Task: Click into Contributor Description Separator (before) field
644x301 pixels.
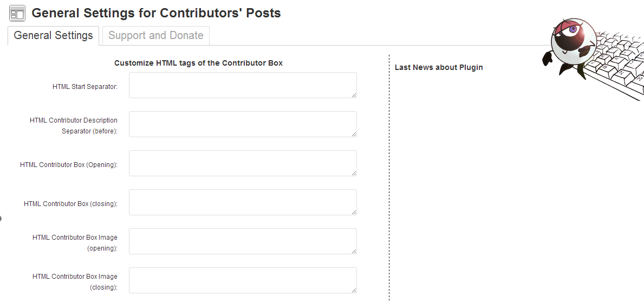Action: pyautogui.click(x=242, y=124)
